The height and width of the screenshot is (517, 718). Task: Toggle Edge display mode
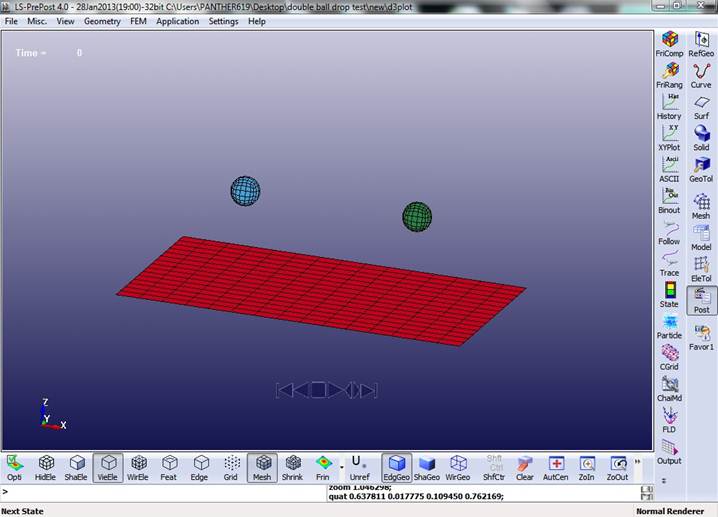[x=200, y=468]
